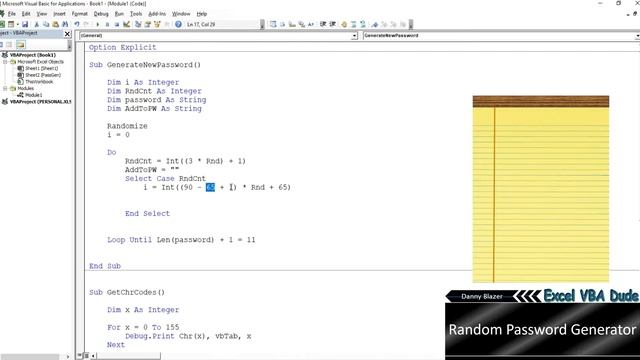The image size is (640, 360).
Task: Click the Insert UserForm toolbar icon
Action: [x=11, y=24]
